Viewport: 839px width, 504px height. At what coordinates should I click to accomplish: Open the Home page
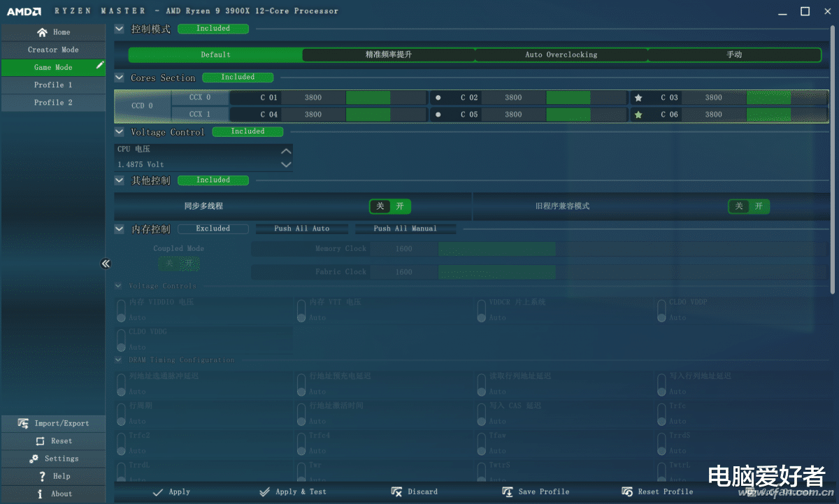point(53,32)
